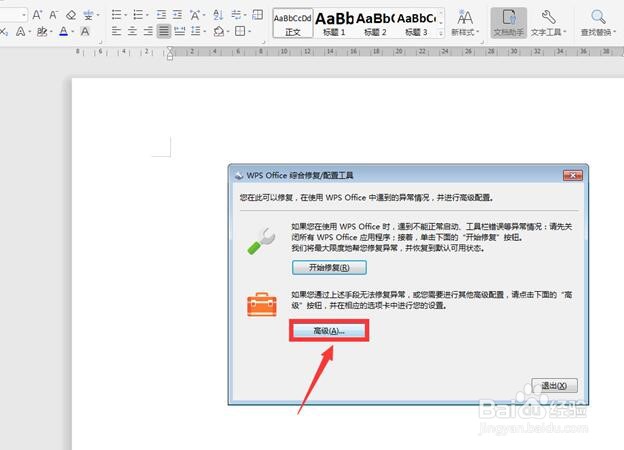Apply paragraph shading with the bucket icon
Image resolution: width=624 pixels, height=450 pixels.
[218, 31]
